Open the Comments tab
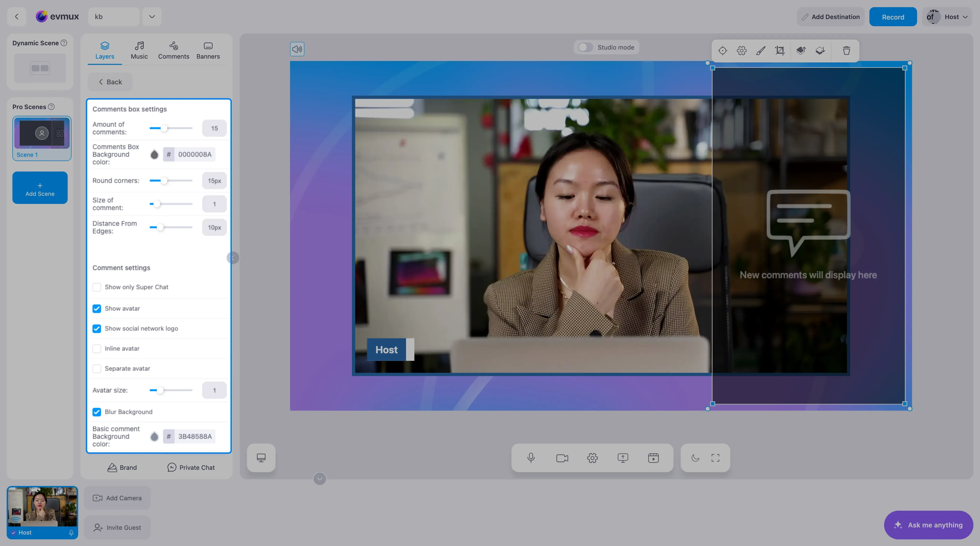Viewport: 980px width, 546px height. 174,51
